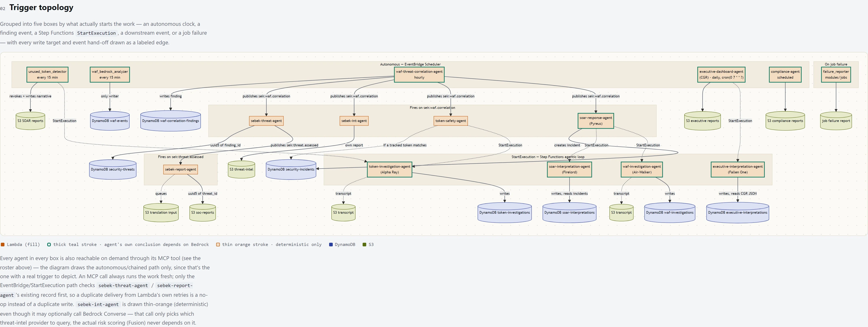Click the thin orange stroke legend swatch
868x327 pixels.
218,245
